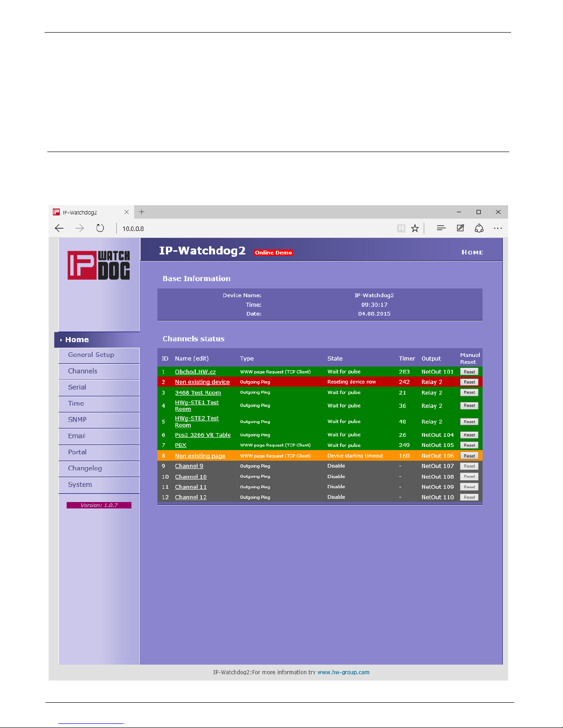Image resolution: width=563 pixels, height=728 pixels.
Task: Open HWg-STE1 Test Room channel link
Action: tap(197, 406)
